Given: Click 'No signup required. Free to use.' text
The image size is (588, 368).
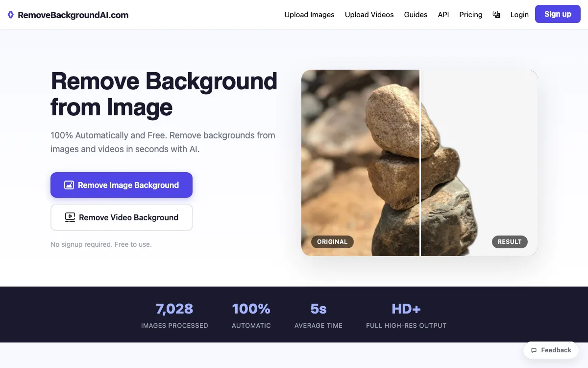Looking at the screenshot, I should click(101, 244).
